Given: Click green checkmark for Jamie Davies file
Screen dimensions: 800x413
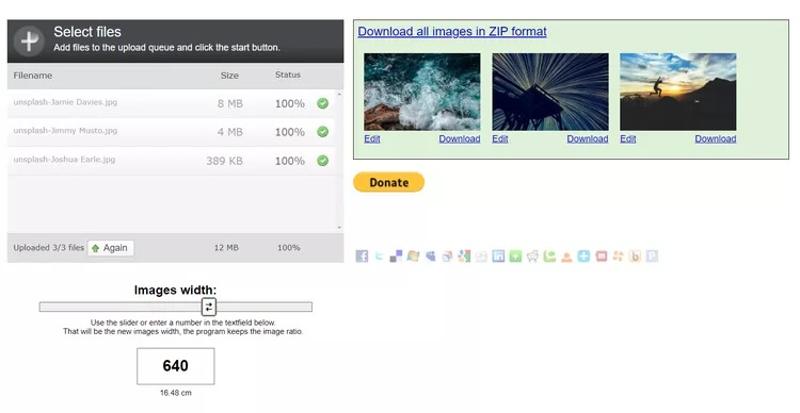Looking at the screenshot, I should click(x=323, y=103).
